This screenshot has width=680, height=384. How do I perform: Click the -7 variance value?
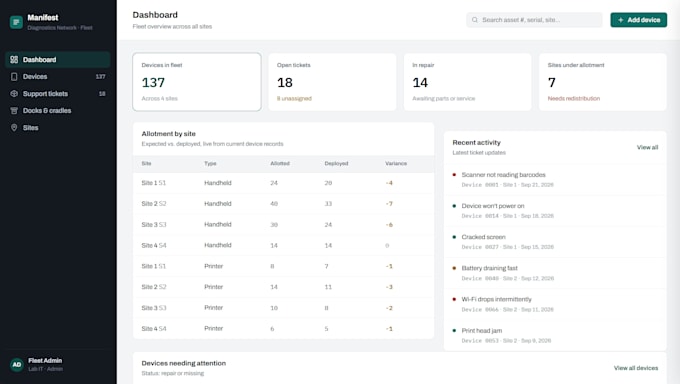(x=389, y=204)
